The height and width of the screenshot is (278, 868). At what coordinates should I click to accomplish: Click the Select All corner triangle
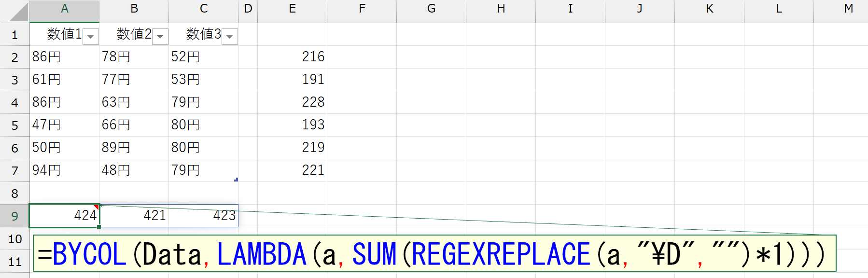coord(19,12)
